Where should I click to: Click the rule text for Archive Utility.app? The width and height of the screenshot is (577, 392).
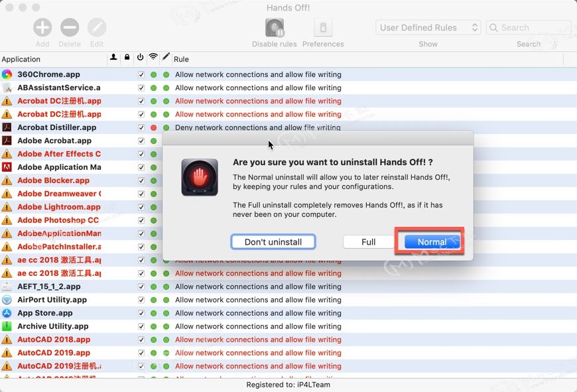tap(258, 326)
